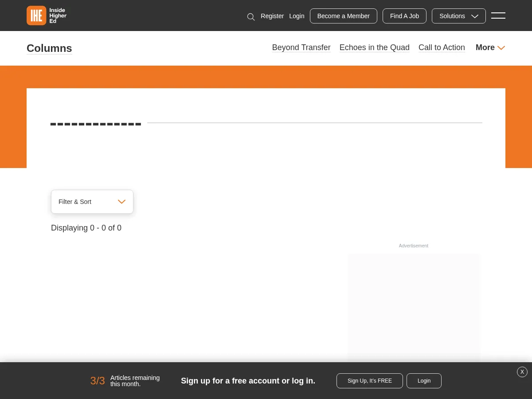532x399 pixels.
Task: Click the chevron on Filter & Sort
Action: tap(121, 202)
